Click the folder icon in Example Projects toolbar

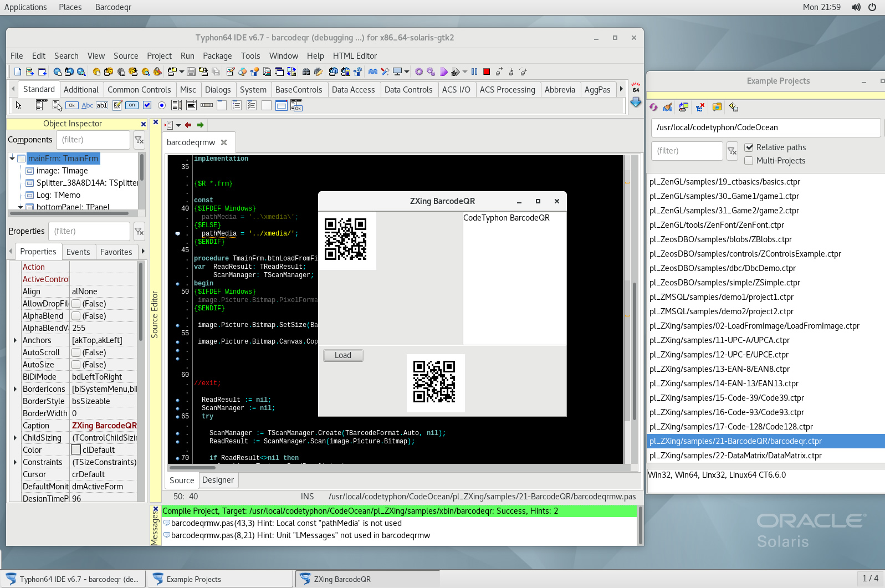click(x=717, y=107)
